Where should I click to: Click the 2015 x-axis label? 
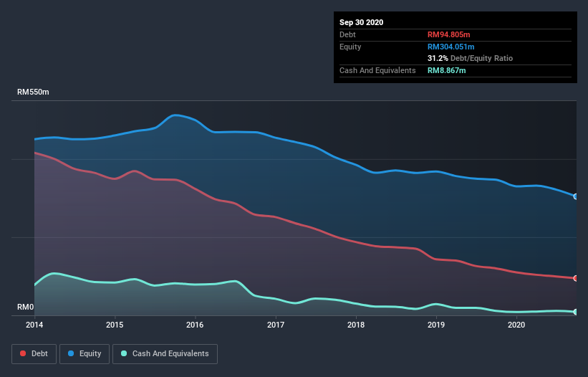(x=115, y=325)
